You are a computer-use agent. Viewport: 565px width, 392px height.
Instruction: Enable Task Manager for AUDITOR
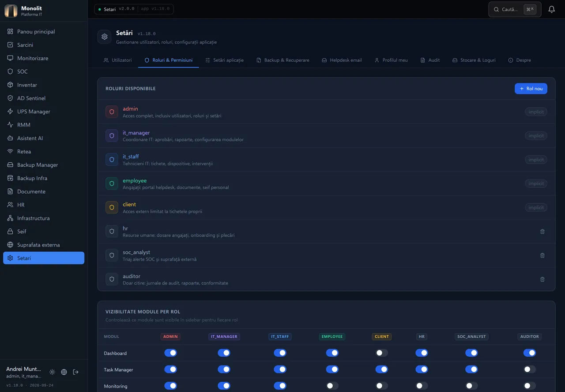pos(530,370)
